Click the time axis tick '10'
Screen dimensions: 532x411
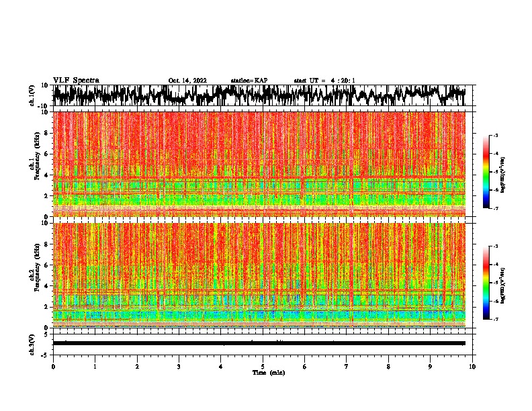(x=472, y=367)
